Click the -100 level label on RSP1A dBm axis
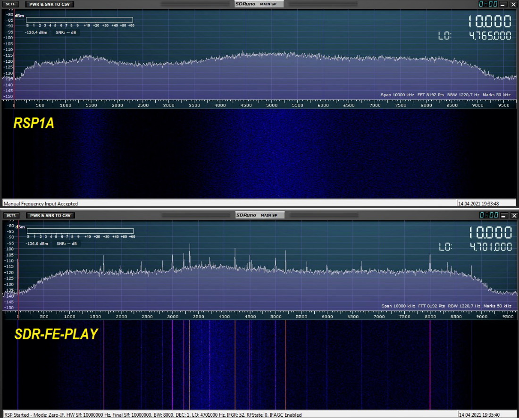 tap(8, 38)
